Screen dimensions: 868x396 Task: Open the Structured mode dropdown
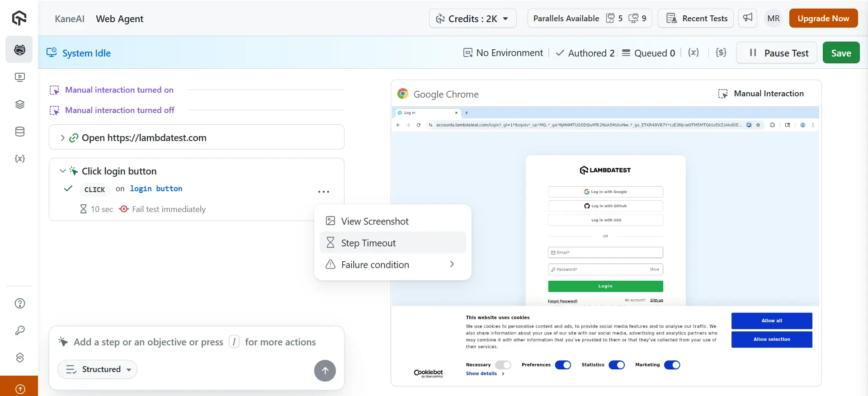(x=97, y=369)
